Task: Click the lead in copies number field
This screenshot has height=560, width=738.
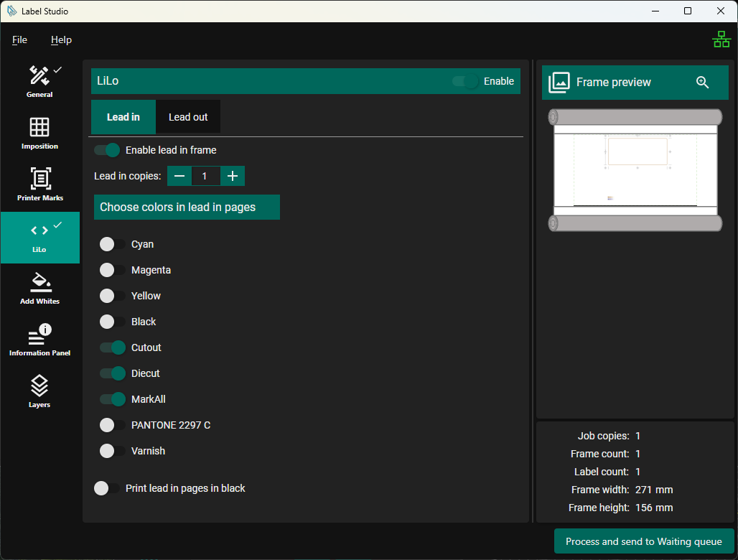Action: [x=205, y=177]
